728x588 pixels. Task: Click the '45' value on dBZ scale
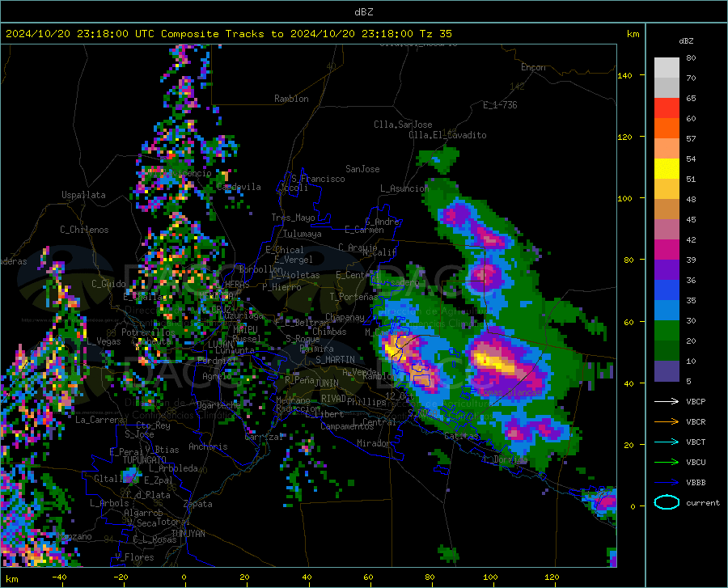tap(691, 219)
